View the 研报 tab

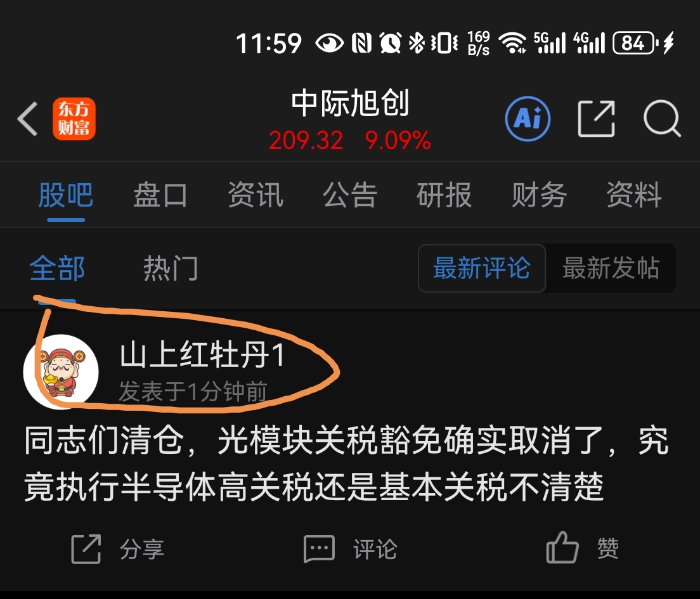coord(444,195)
